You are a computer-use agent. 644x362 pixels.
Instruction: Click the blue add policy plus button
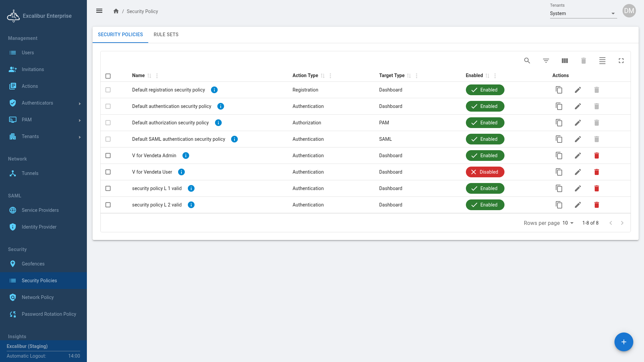point(624,342)
